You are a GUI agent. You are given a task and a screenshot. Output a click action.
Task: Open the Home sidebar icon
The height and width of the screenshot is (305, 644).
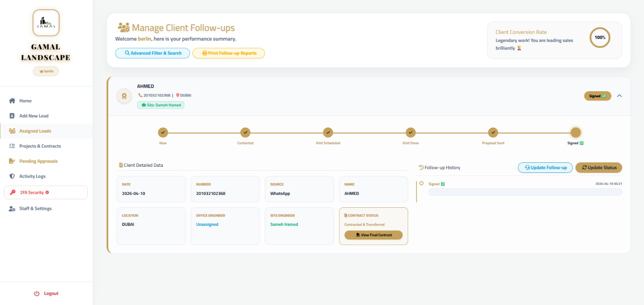click(x=12, y=100)
